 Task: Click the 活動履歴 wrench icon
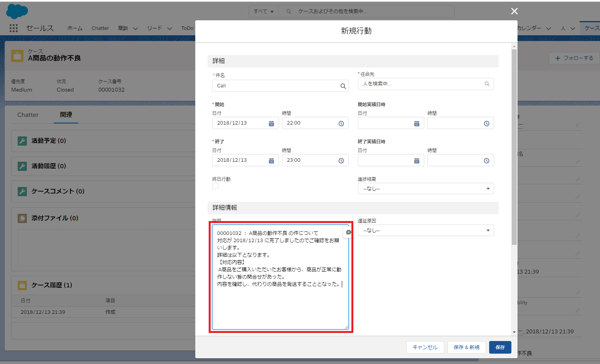[22, 166]
